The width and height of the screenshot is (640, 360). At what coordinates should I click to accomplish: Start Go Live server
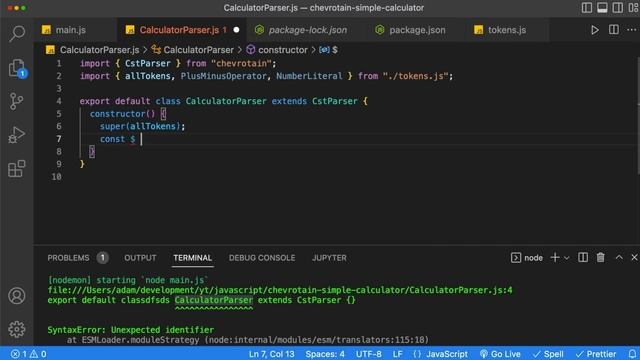coord(500,354)
